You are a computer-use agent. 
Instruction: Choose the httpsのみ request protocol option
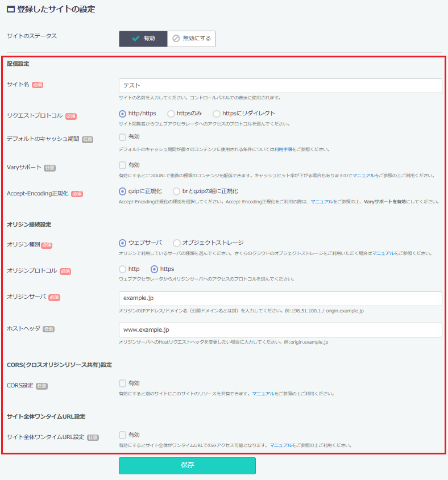point(171,114)
